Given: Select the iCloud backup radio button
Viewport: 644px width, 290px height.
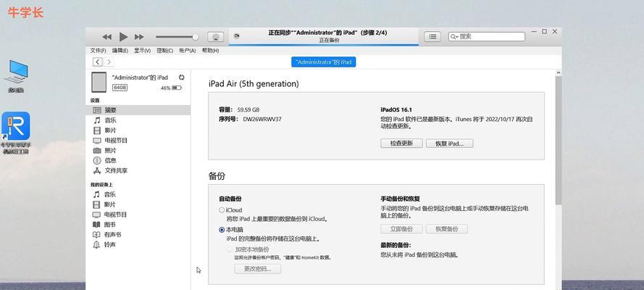Looking at the screenshot, I should (222, 210).
